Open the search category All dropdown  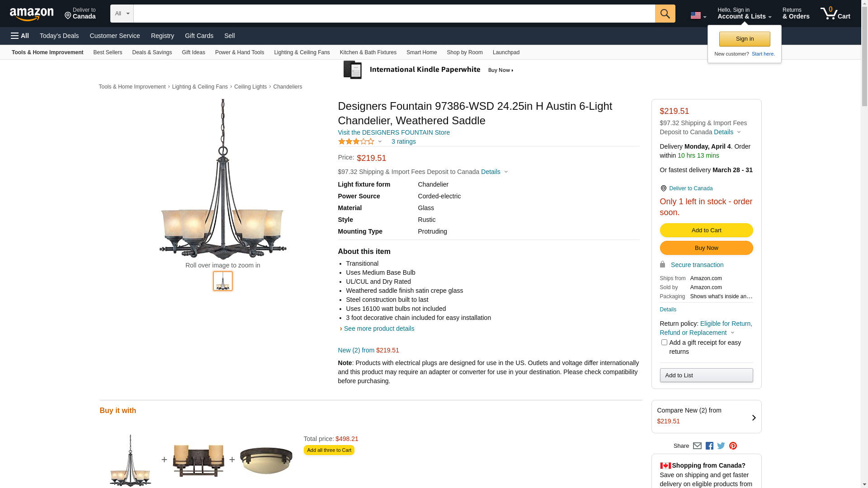click(x=122, y=14)
